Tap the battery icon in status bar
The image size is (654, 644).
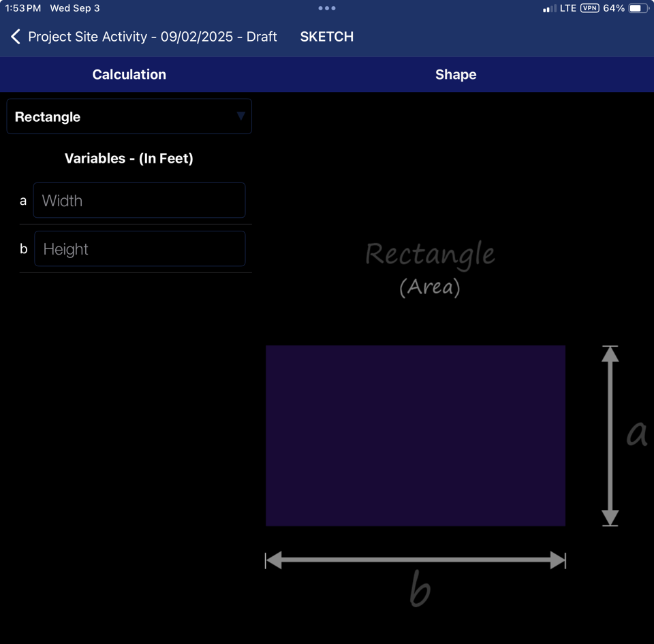(x=638, y=8)
